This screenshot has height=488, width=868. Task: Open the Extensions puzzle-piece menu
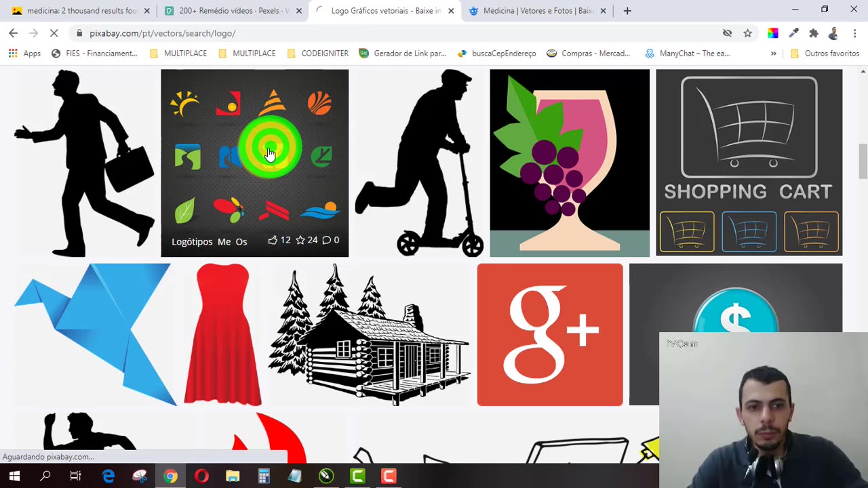pyautogui.click(x=814, y=33)
